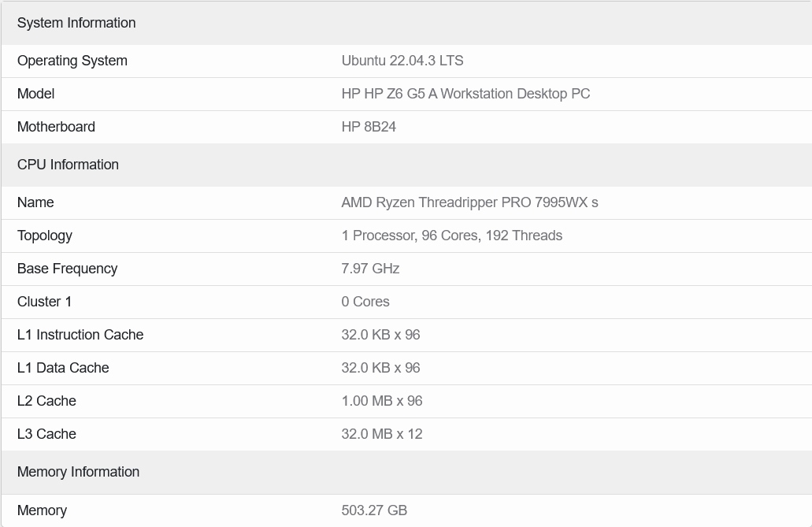Click the Motherboard row label
This screenshot has width=812, height=527.
point(56,127)
